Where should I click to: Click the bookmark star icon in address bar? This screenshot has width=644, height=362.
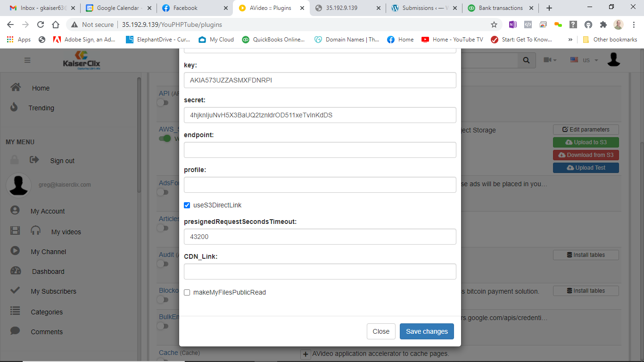click(x=494, y=25)
